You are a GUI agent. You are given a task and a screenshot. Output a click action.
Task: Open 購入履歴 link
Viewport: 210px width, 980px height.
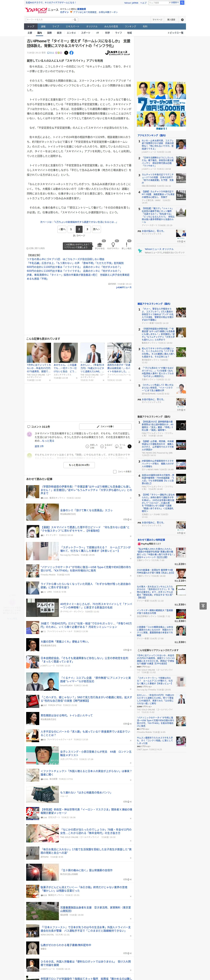coord(171,19)
